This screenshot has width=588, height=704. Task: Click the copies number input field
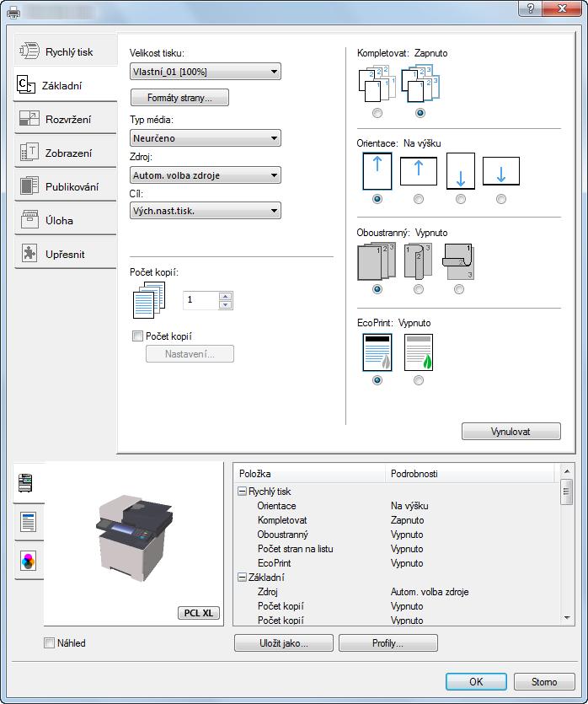pos(201,300)
